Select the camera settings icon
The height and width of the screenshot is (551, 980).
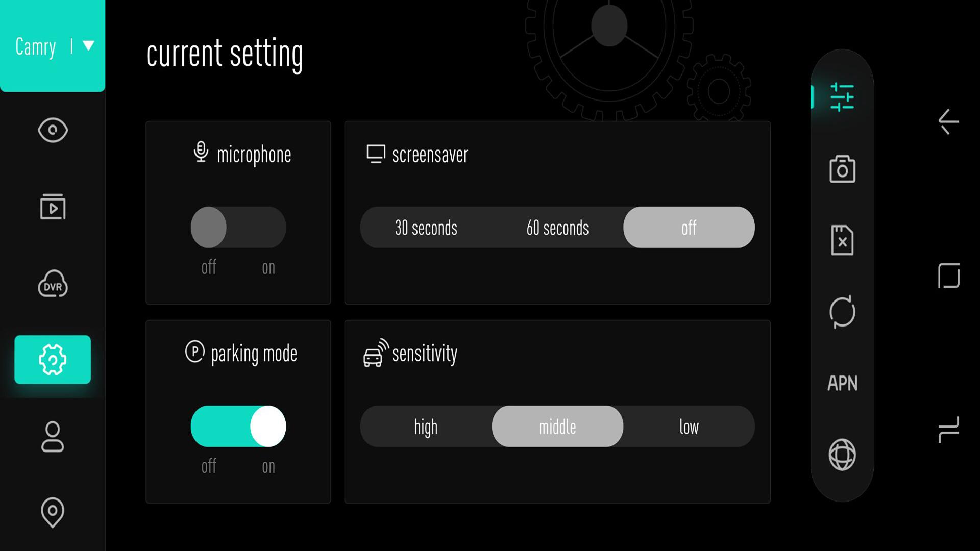[842, 169]
